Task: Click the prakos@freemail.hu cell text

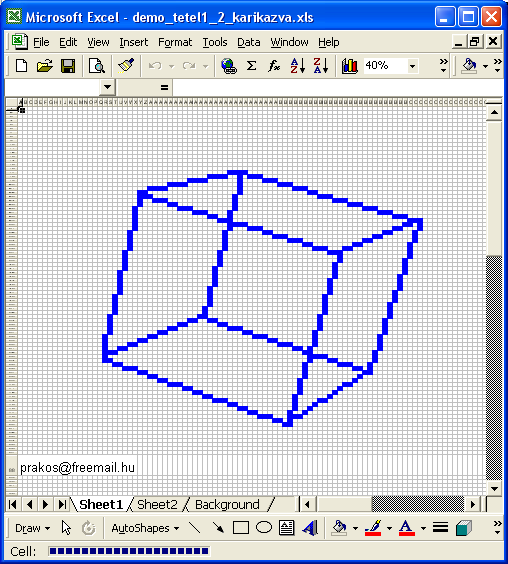Action: (x=77, y=468)
